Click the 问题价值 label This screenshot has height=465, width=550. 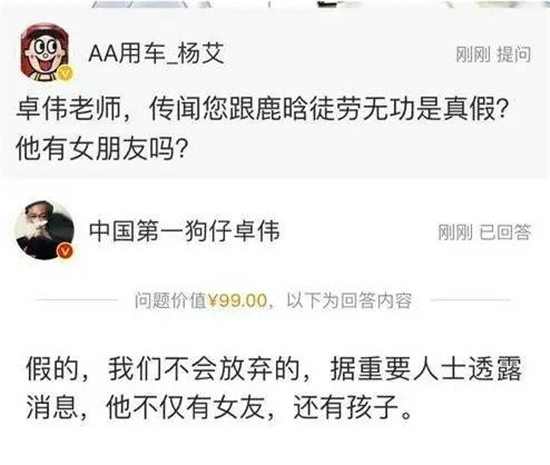tap(171, 301)
